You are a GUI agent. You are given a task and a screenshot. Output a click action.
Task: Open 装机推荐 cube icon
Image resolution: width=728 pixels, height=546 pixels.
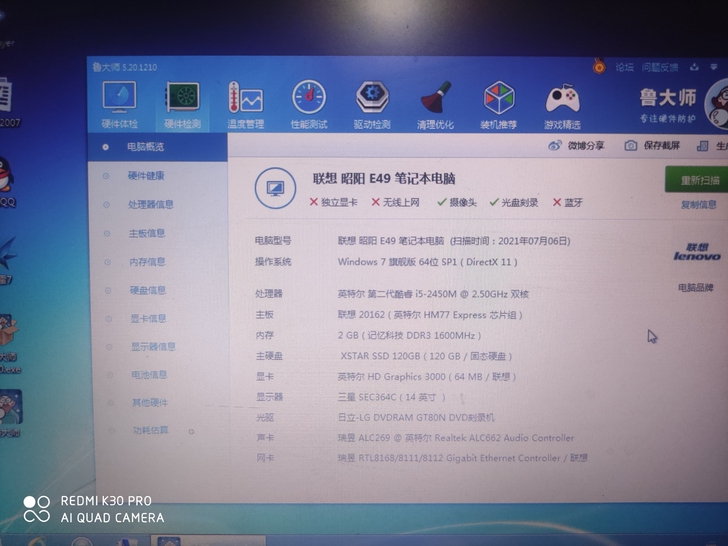[498, 104]
